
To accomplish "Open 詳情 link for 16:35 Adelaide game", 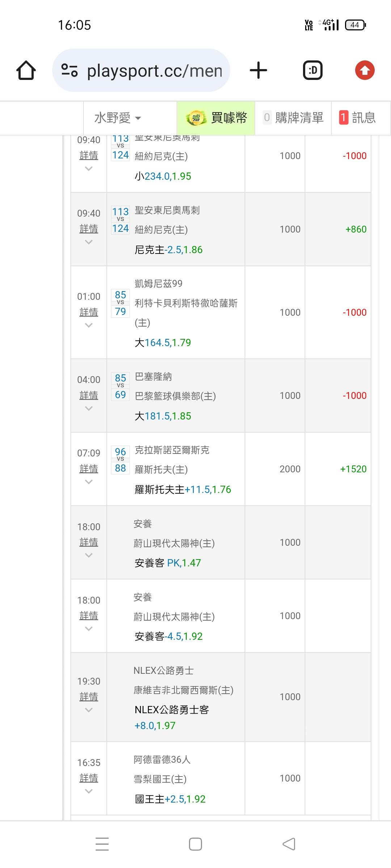I will (x=89, y=778).
